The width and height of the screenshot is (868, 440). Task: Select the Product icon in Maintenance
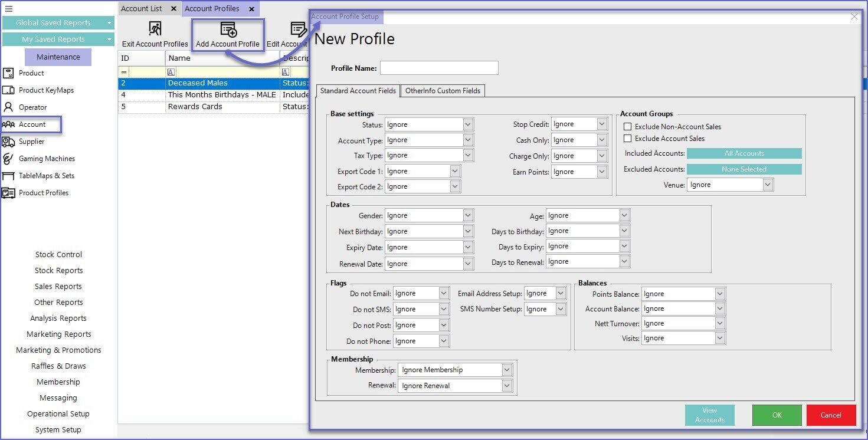coord(8,73)
